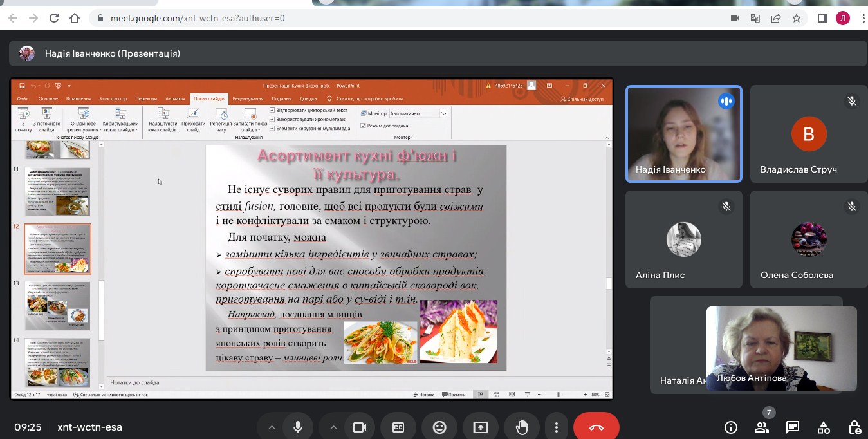
Task: Click the 'Спільний доступ' button
Action: coord(582,99)
